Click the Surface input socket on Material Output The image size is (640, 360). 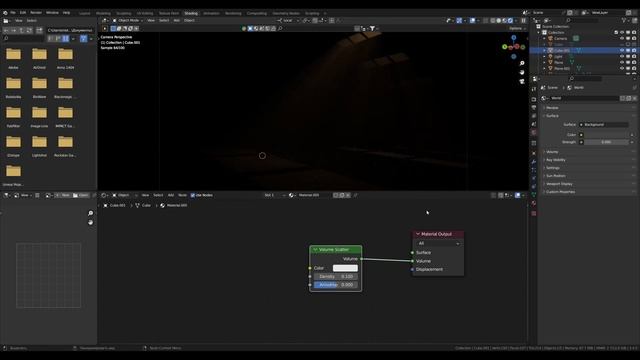coord(412,253)
